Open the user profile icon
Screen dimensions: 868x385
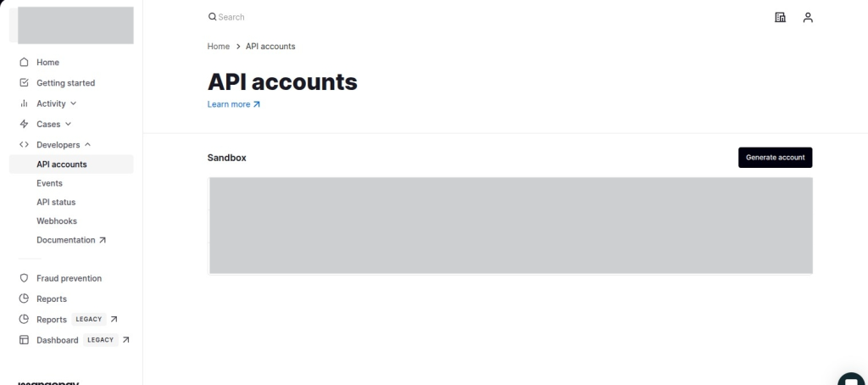click(808, 17)
